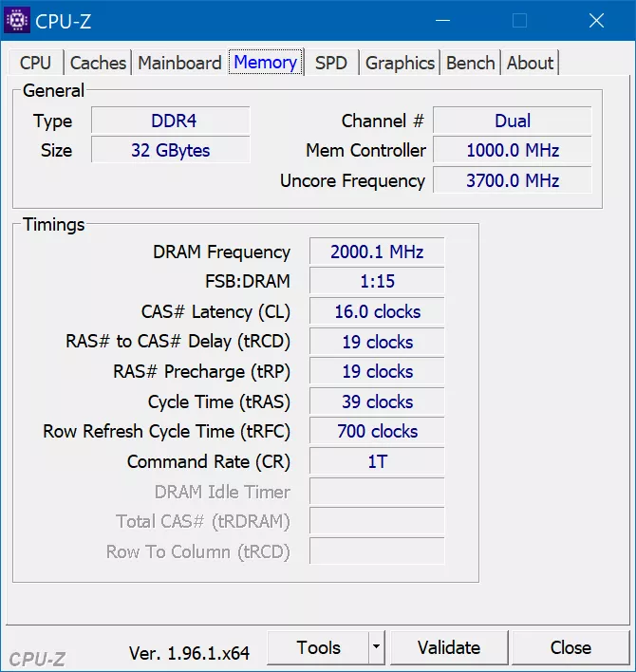Image resolution: width=636 pixels, height=672 pixels.
Task: Open the Mainboard tab
Action: tap(179, 63)
